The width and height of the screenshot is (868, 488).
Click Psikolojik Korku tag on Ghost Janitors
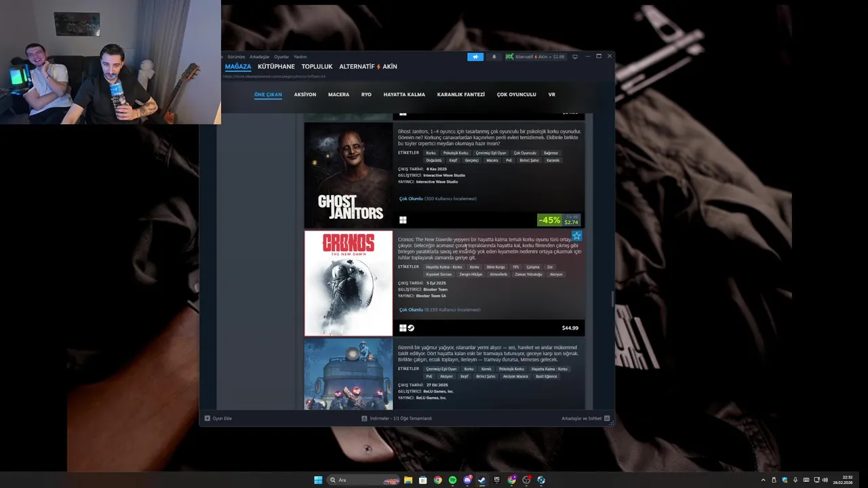(456, 153)
